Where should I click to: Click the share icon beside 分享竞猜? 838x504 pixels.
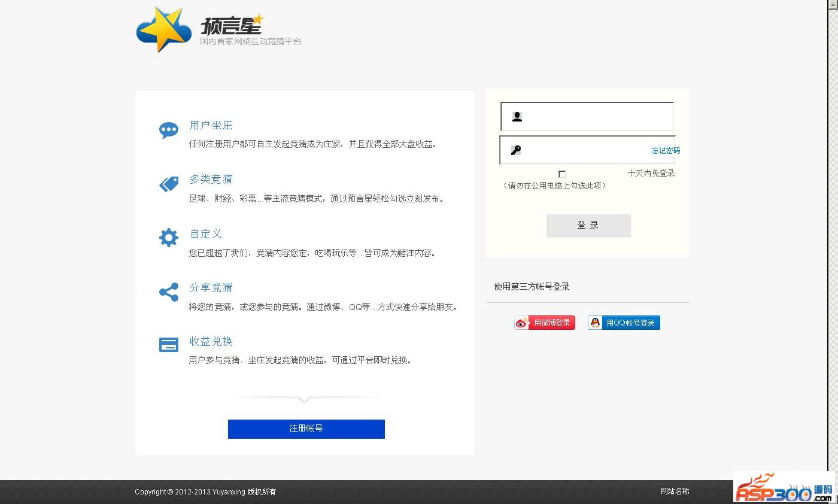coord(169,292)
